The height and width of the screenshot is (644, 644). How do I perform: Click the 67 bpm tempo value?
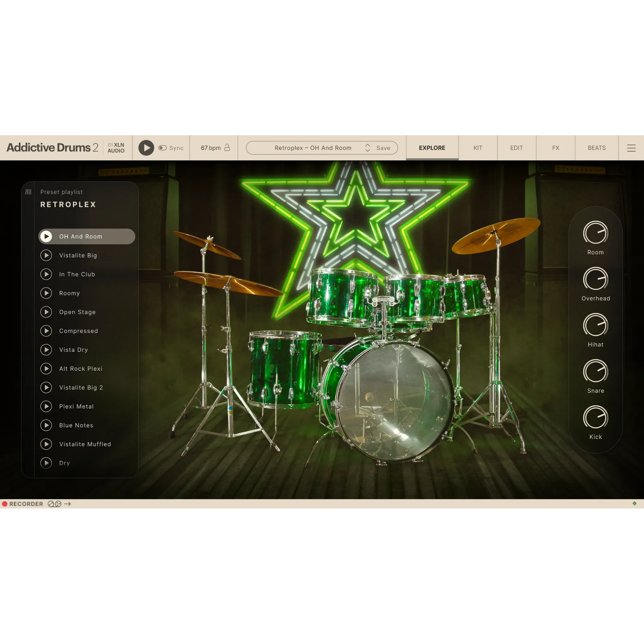[211, 148]
